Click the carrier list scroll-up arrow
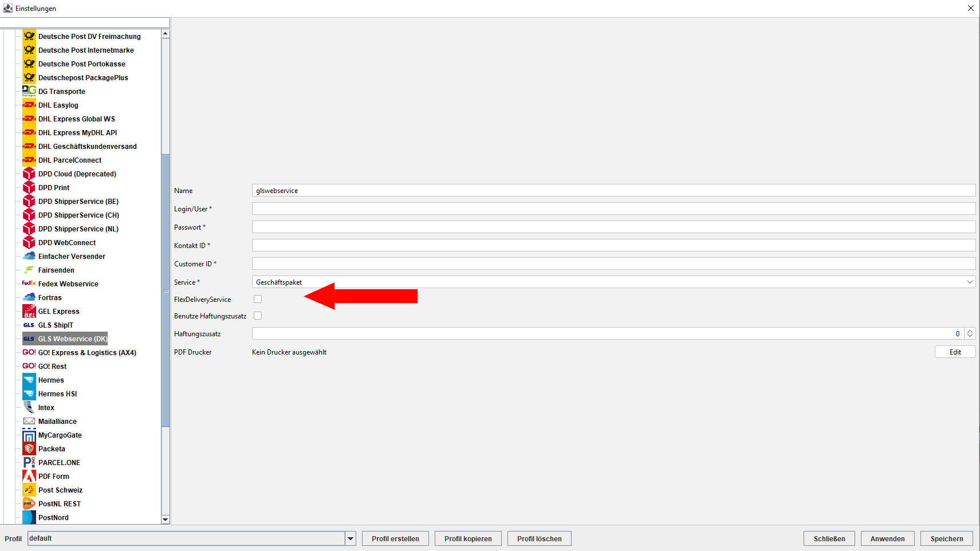This screenshot has width=980, height=551. 166,34
